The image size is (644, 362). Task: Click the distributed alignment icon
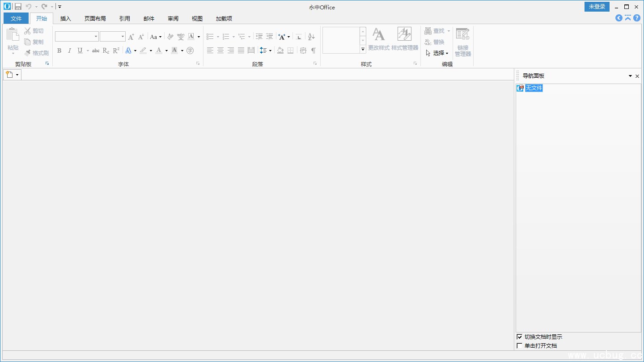click(x=251, y=51)
